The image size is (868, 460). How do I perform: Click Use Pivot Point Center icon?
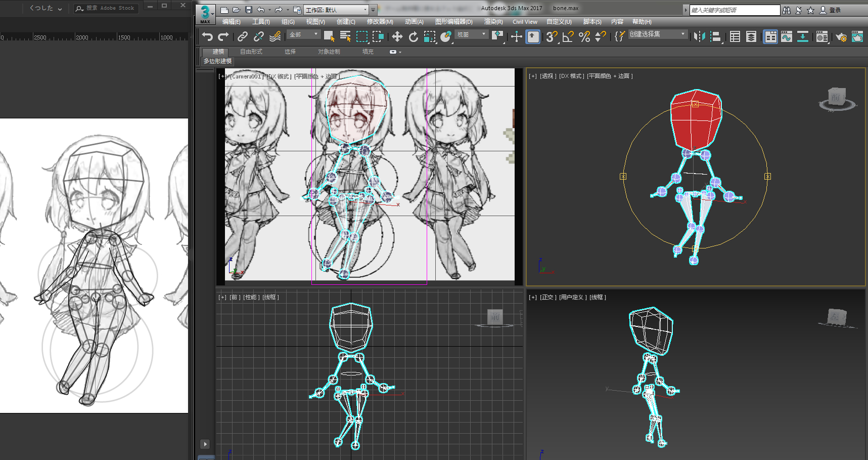click(498, 36)
